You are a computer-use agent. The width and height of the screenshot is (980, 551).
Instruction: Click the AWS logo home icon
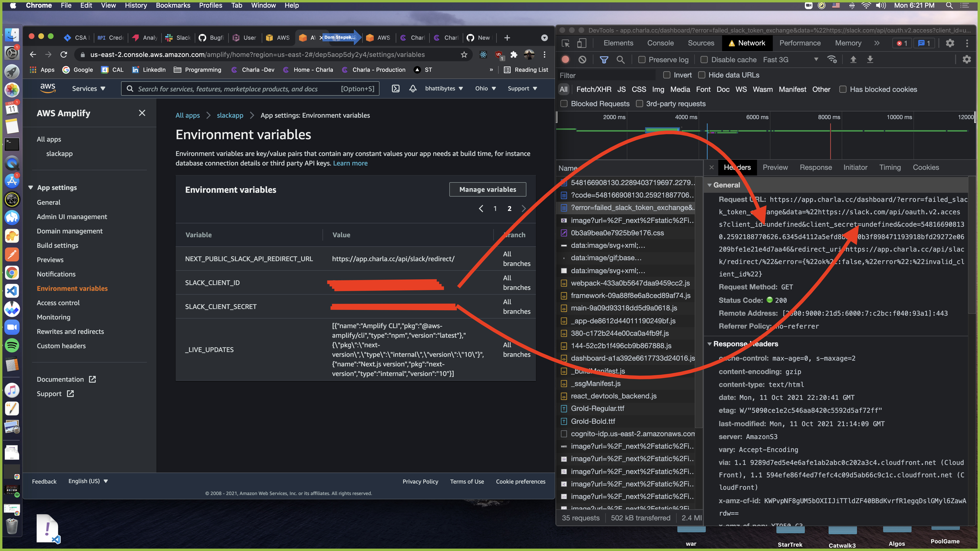coord(48,88)
